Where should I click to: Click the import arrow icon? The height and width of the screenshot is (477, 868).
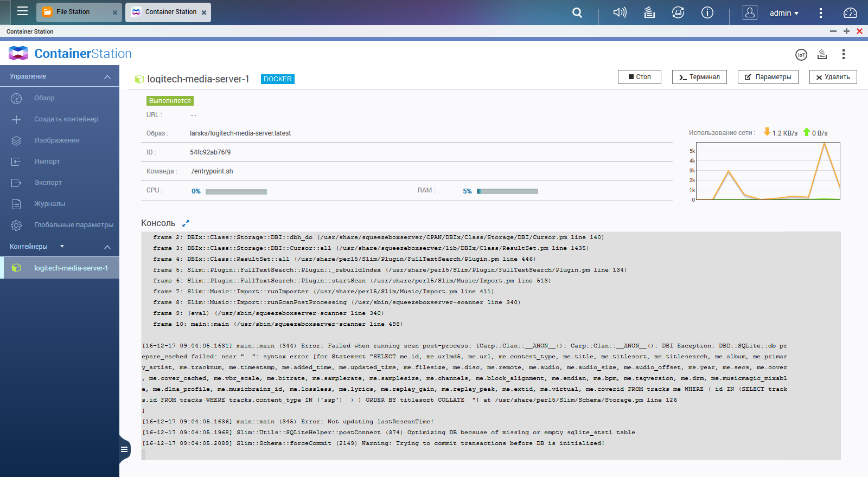coord(16,162)
